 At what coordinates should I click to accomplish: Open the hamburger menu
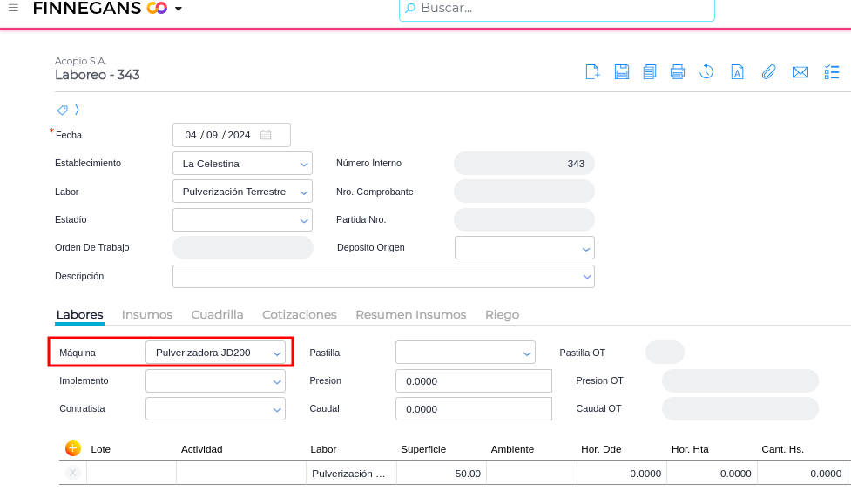[13, 8]
